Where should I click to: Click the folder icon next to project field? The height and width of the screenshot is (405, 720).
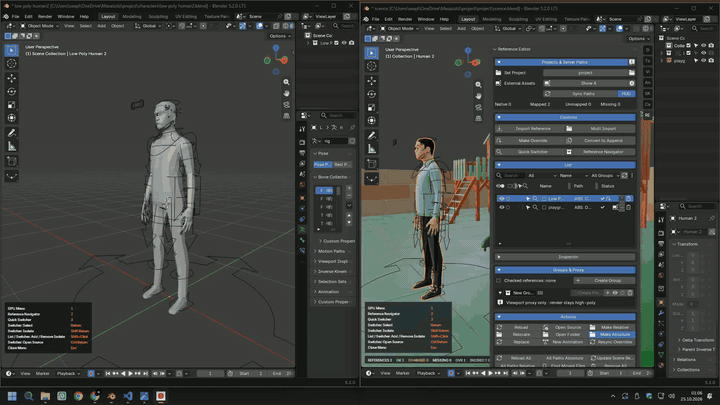632,73
